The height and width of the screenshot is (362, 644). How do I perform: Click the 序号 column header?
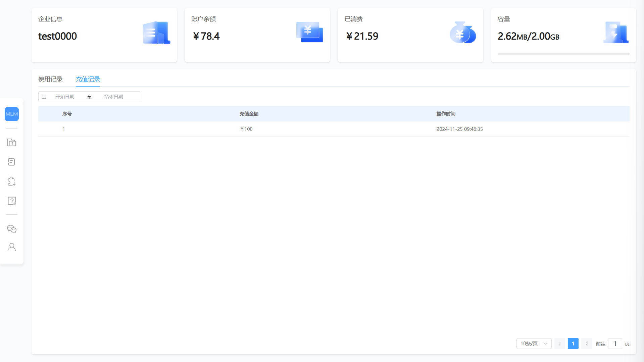(x=67, y=114)
